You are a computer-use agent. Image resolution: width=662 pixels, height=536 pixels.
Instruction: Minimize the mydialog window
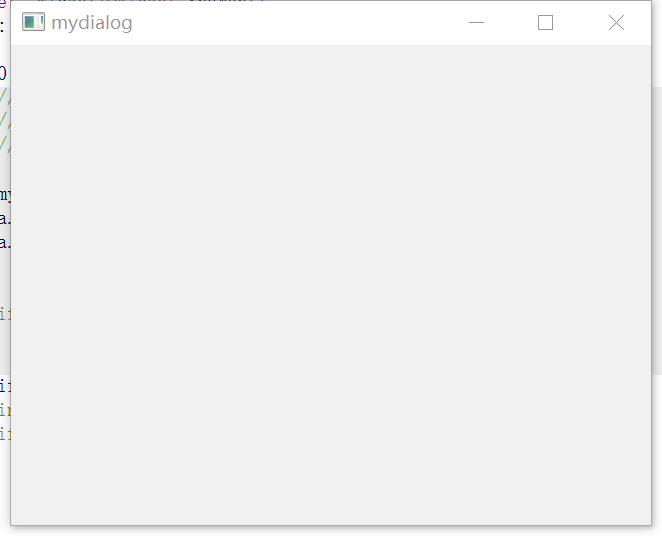(476, 22)
